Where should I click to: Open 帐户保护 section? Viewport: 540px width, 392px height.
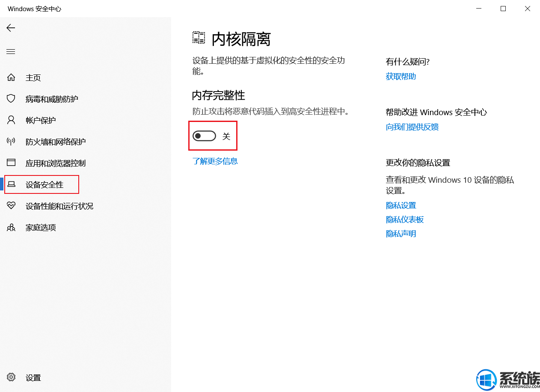click(x=41, y=120)
